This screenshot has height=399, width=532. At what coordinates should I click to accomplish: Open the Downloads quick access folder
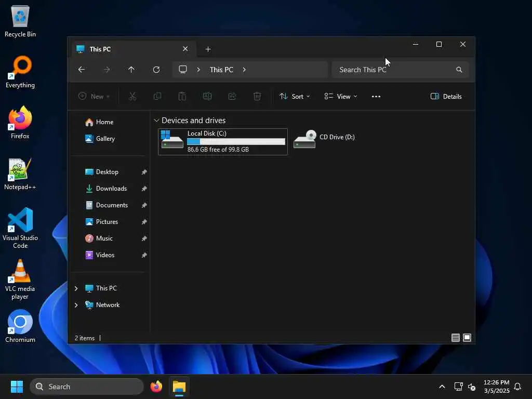(111, 189)
